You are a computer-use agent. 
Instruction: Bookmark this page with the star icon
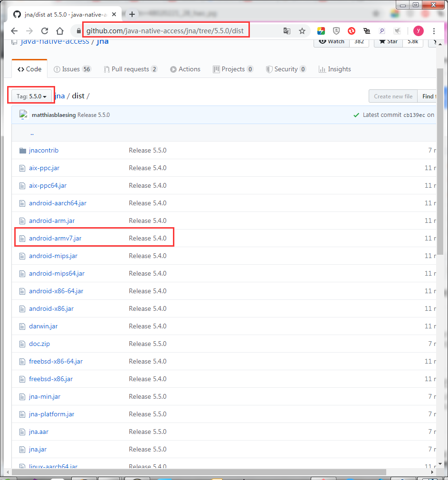(302, 31)
